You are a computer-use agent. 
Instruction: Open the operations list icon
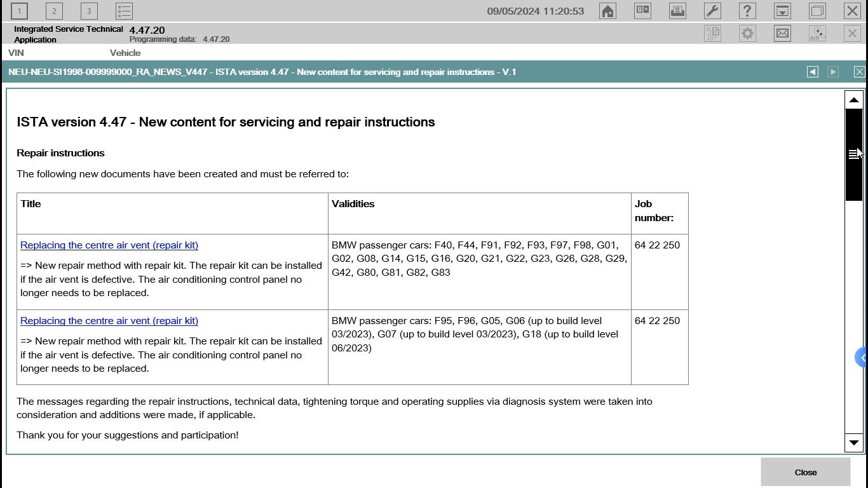[x=125, y=11]
